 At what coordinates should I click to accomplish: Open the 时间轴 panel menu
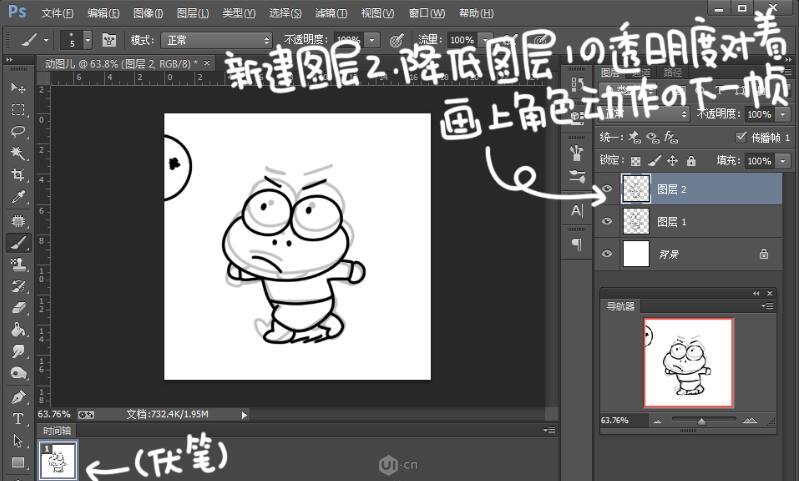[x=549, y=431]
